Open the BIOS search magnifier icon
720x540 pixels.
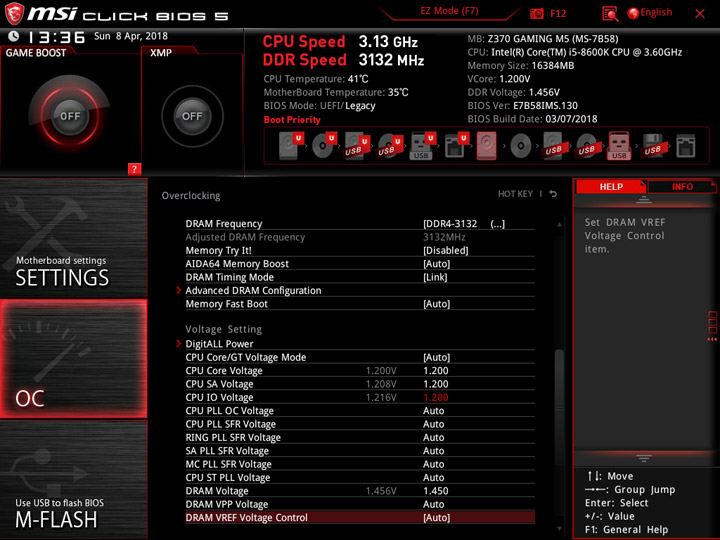610,14
